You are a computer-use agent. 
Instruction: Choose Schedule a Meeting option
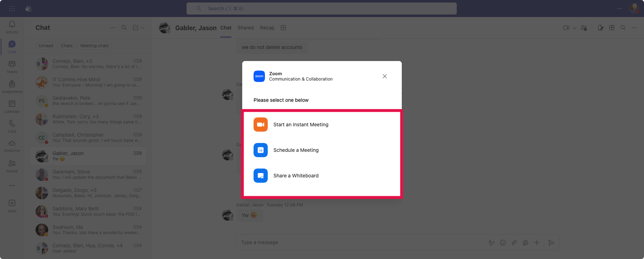coord(322,150)
